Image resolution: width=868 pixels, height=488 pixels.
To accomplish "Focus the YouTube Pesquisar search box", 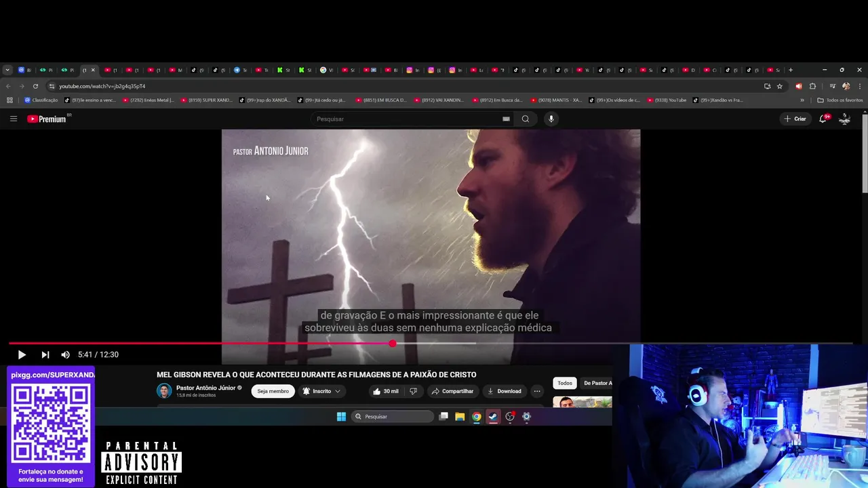I will [407, 119].
